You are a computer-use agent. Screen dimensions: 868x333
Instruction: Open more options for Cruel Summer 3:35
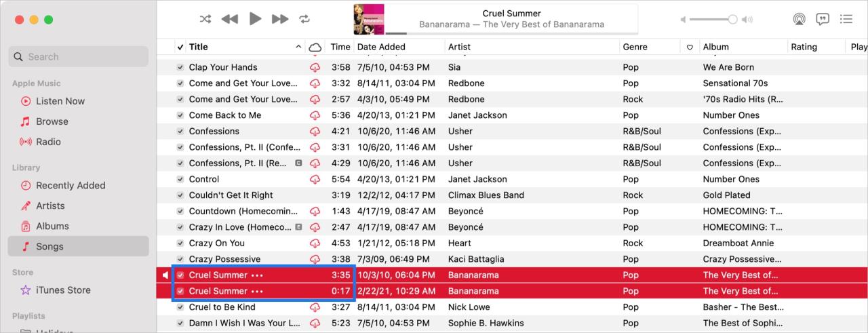tap(257, 275)
